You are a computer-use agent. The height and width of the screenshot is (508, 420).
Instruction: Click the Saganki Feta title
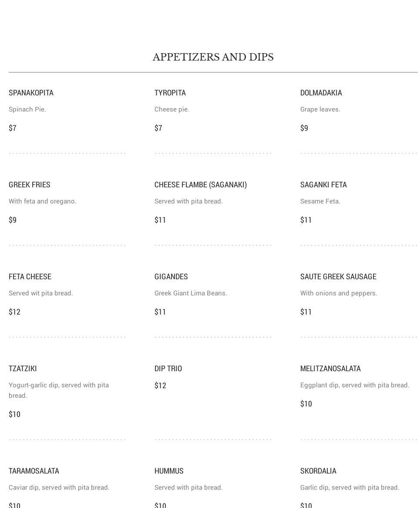point(323,185)
